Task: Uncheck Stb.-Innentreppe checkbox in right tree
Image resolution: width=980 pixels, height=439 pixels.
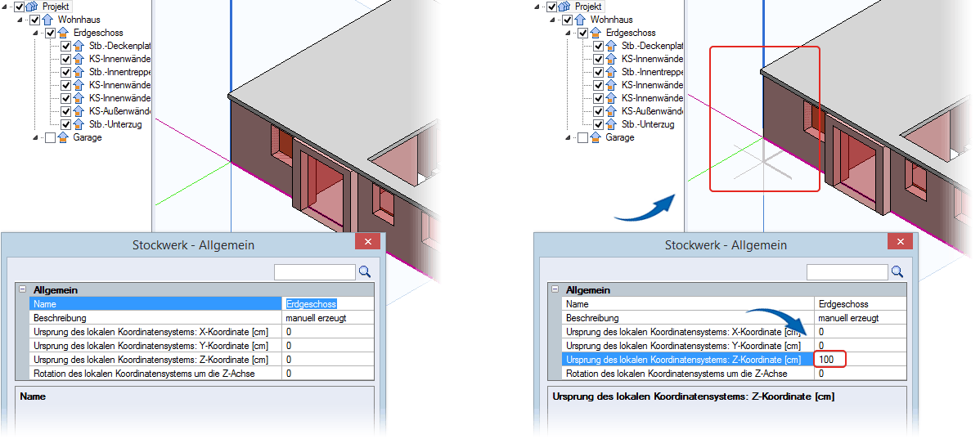Action: tap(598, 72)
